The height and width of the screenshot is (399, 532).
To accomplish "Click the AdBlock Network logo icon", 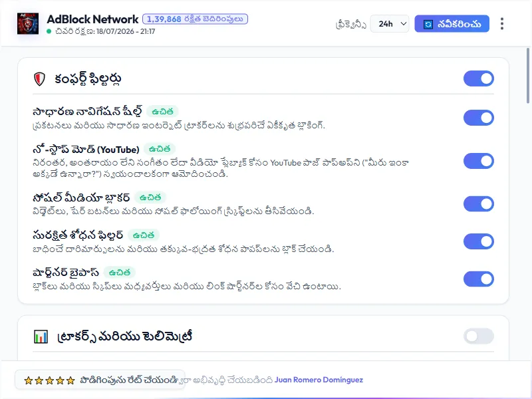I will [x=28, y=23].
